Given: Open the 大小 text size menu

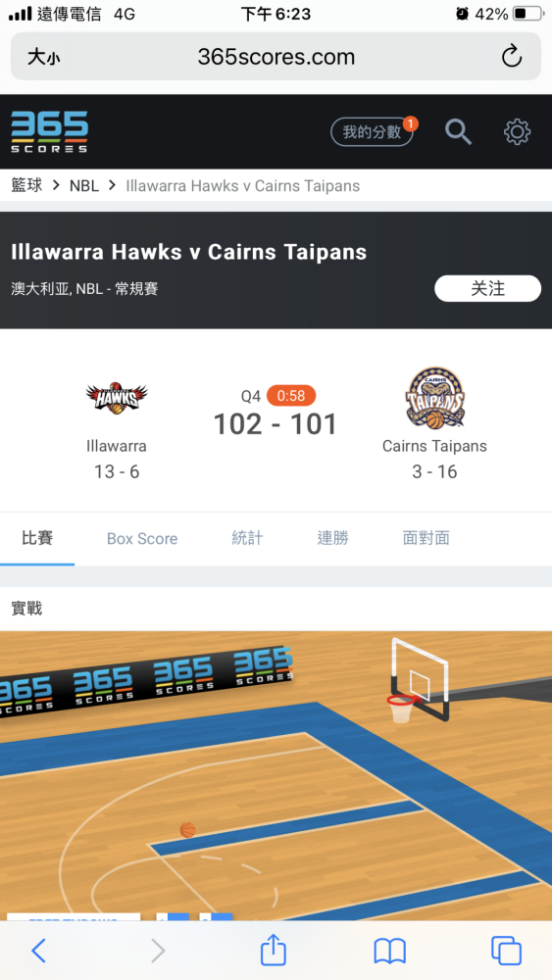Looking at the screenshot, I should click(x=44, y=58).
